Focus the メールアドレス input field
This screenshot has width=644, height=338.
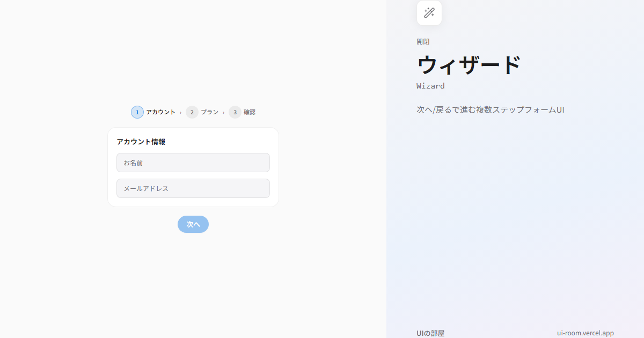193,188
